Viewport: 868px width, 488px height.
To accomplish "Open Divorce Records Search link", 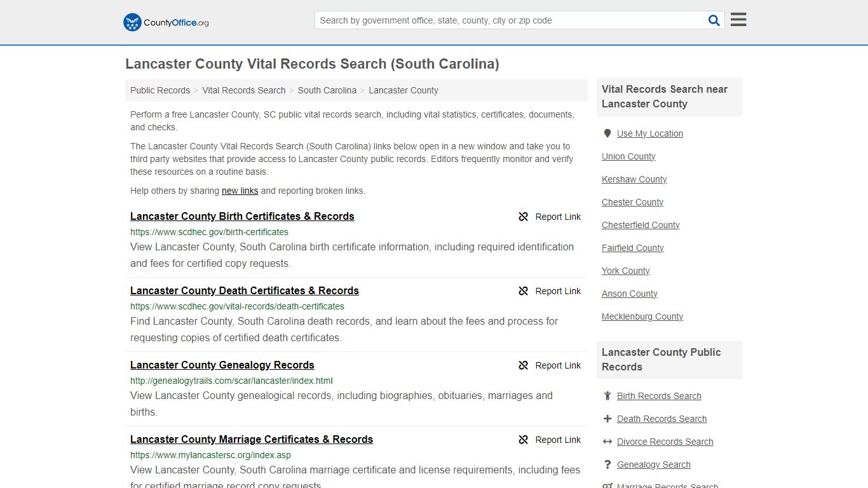I will pos(665,442).
